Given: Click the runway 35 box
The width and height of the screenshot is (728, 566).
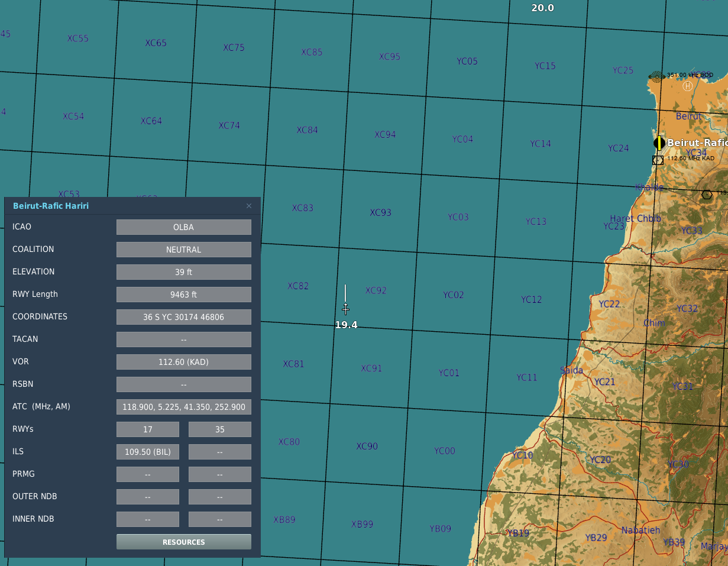Looking at the screenshot, I should 220,429.
